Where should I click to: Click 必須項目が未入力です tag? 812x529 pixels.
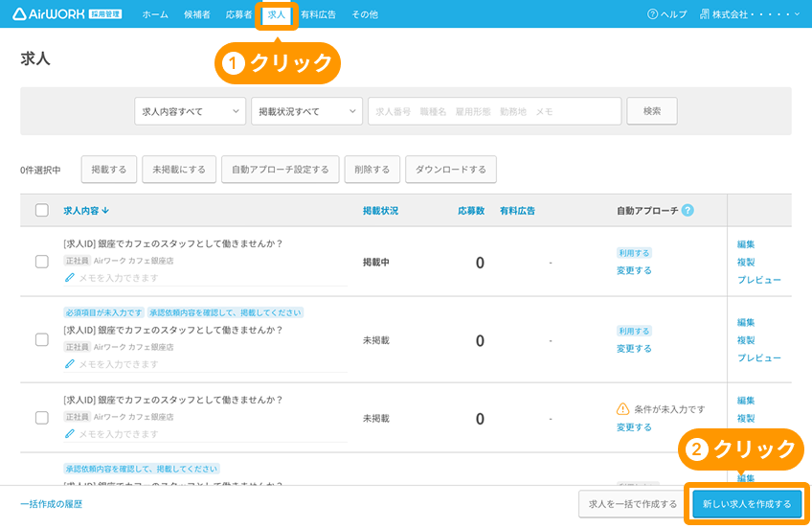click(x=104, y=312)
